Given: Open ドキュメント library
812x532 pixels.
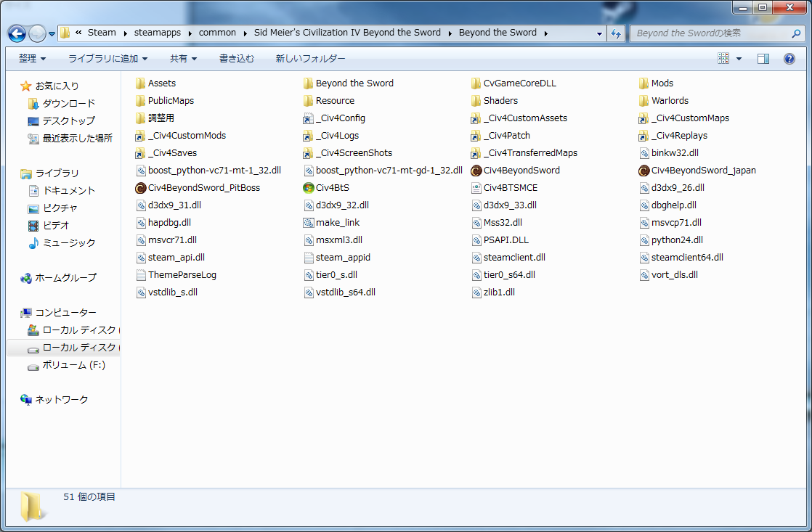Looking at the screenshot, I should [69, 191].
